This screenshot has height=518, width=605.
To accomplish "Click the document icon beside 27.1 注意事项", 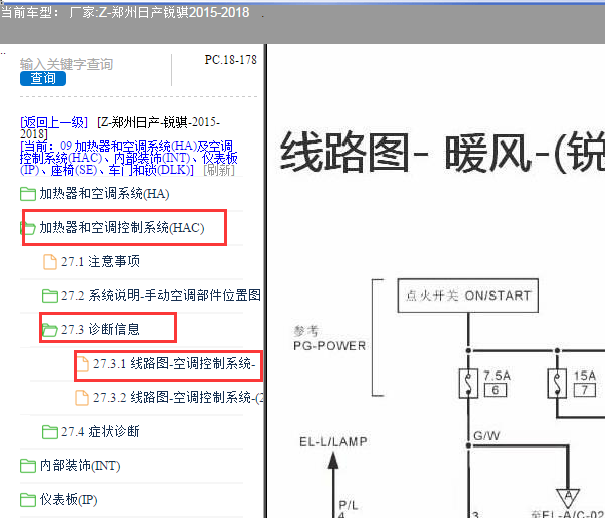I will pos(49,262).
